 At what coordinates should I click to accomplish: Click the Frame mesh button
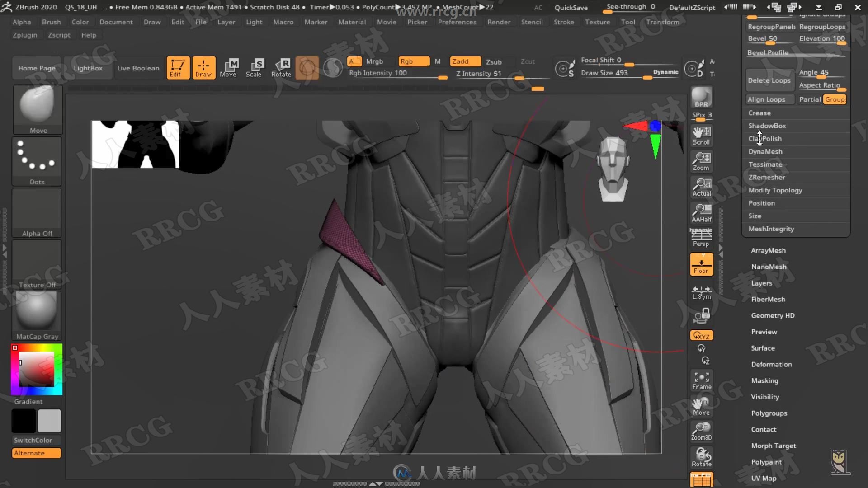click(x=702, y=380)
